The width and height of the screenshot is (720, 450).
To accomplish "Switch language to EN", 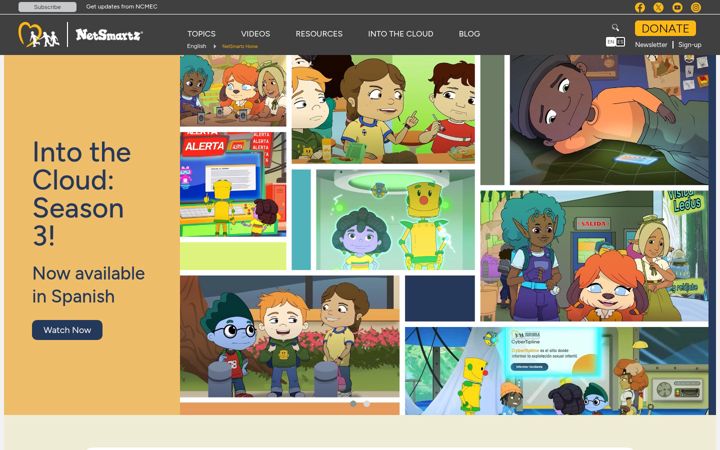I will [611, 42].
